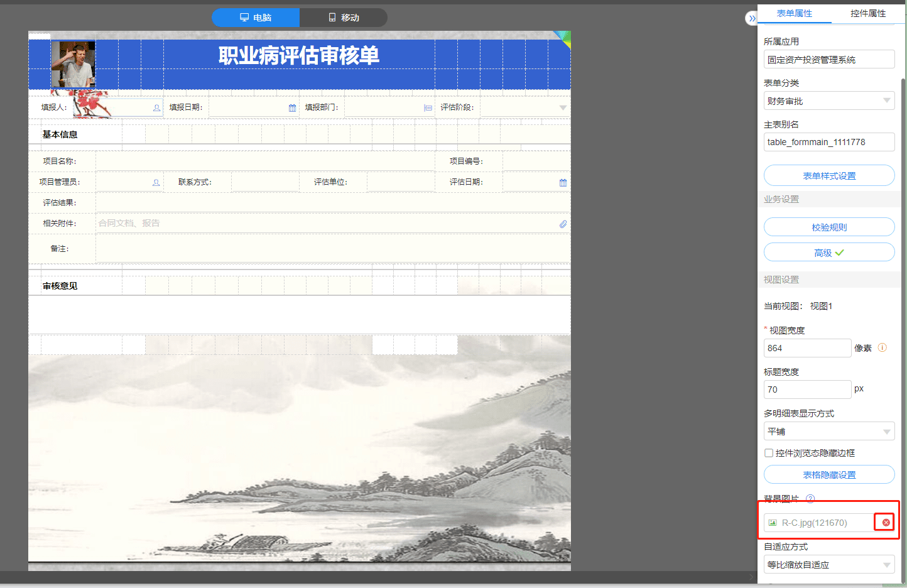Click the info icon next to 像素
The image size is (907, 588).
883,348
